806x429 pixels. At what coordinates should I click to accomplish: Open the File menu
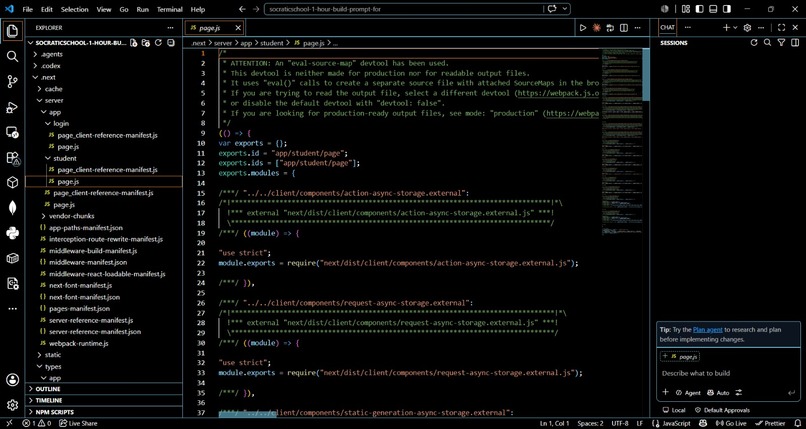click(28, 9)
